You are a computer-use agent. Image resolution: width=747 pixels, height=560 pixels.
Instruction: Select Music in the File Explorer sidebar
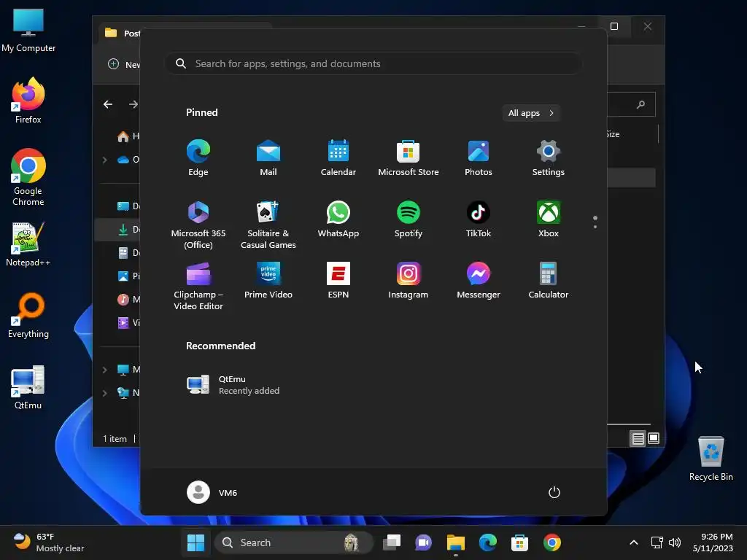pos(128,300)
